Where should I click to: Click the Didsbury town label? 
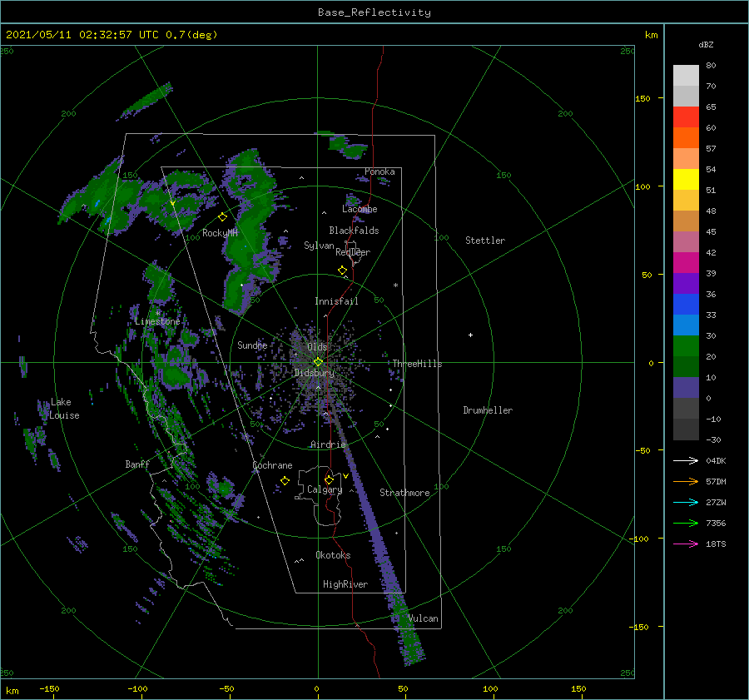(314, 373)
